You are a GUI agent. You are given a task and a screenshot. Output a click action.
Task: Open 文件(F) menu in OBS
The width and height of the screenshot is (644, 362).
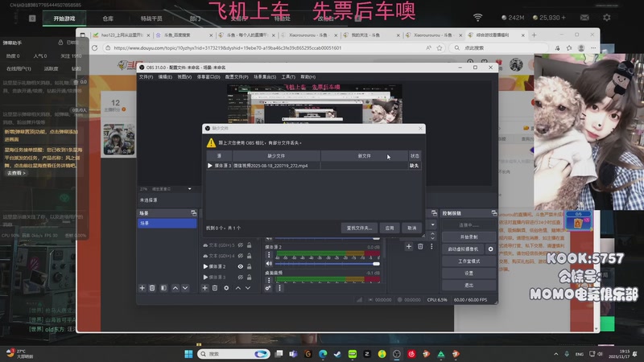point(146,76)
